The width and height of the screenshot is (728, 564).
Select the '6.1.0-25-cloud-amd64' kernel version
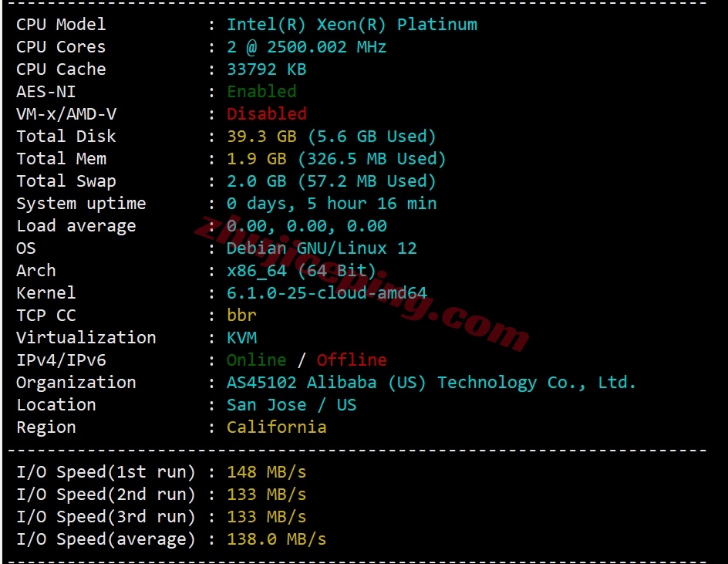point(326,292)
